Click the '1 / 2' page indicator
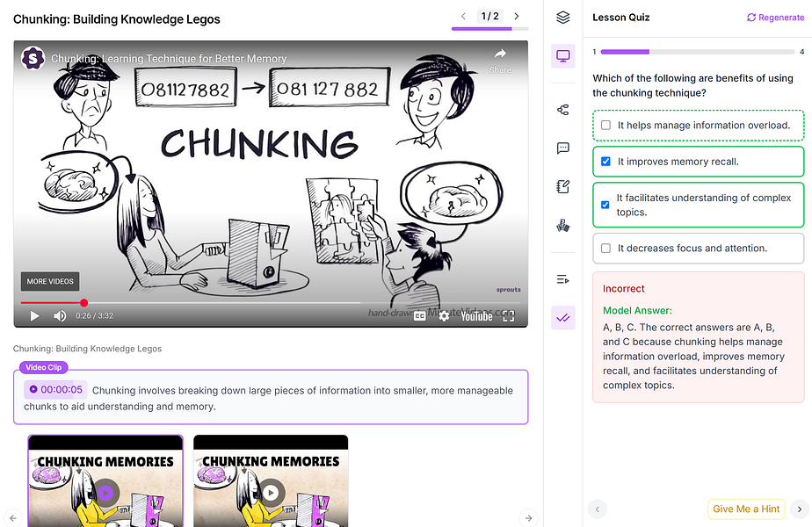The width and height of the screenshot is (812, 527). point(489,16)
